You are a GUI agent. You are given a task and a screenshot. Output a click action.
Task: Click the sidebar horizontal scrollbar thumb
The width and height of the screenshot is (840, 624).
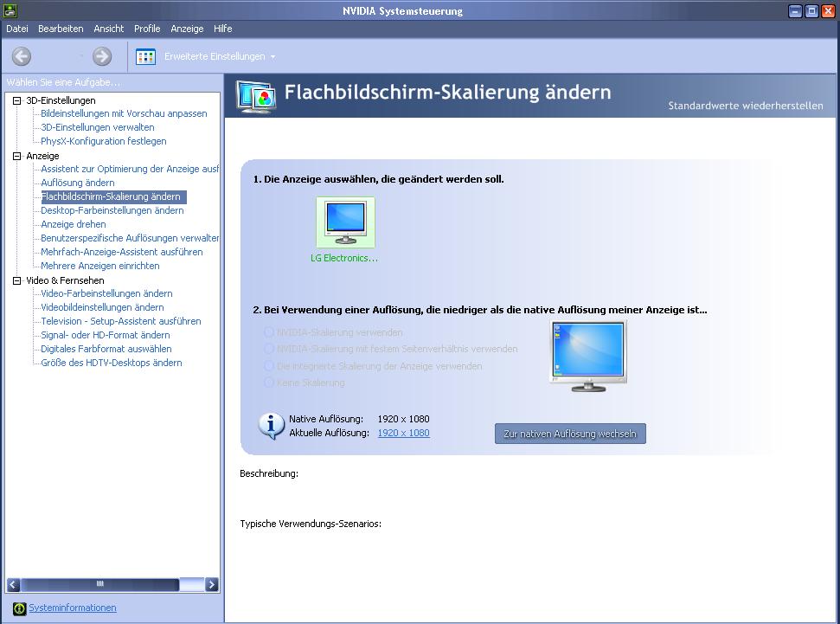(x=99, y=584)
